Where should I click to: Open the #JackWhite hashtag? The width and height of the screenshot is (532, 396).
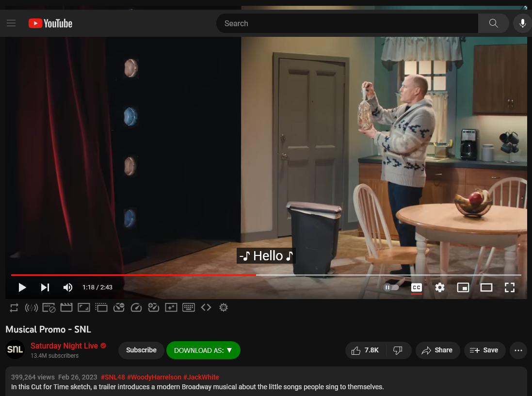201,377
